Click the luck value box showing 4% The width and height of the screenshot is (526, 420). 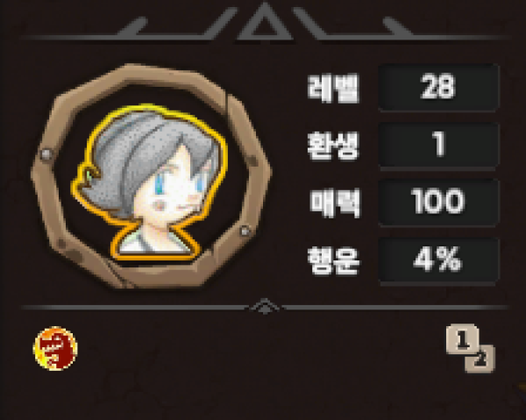point(438,260)
